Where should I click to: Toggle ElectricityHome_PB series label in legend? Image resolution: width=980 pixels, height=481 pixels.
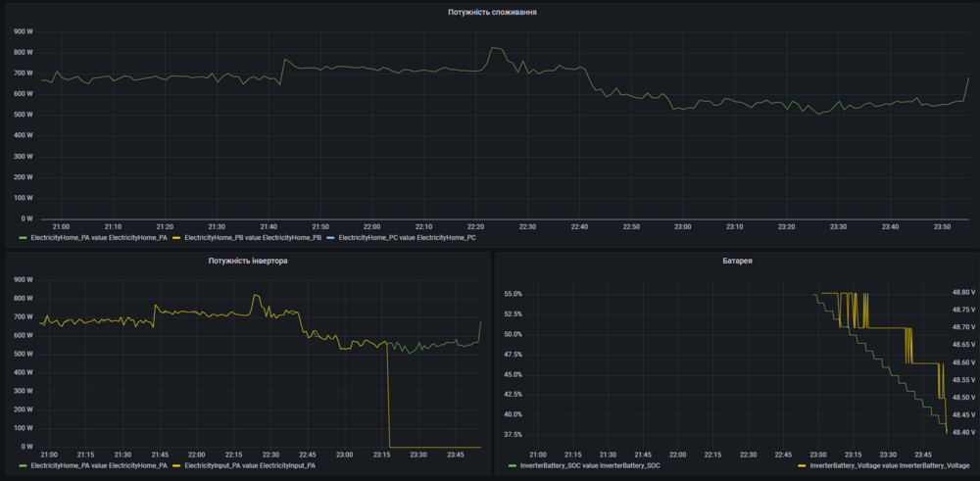pyautogui.click(x=247, y=237)
